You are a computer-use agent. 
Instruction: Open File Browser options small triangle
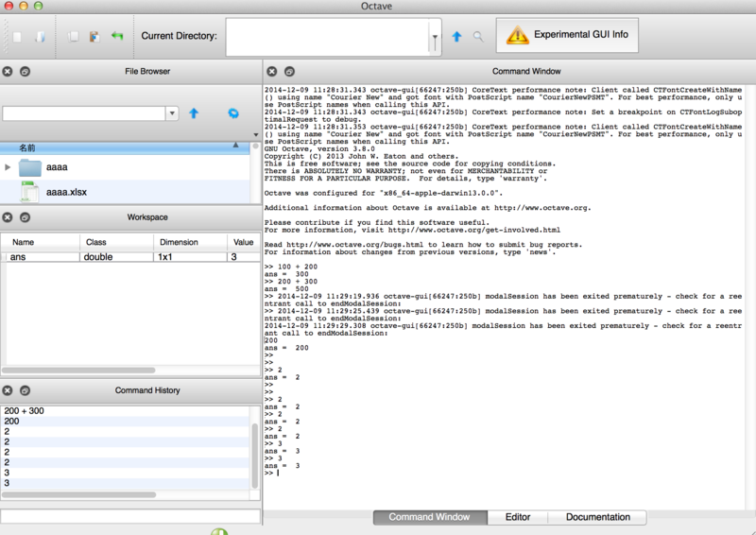(x=255, y=135)
